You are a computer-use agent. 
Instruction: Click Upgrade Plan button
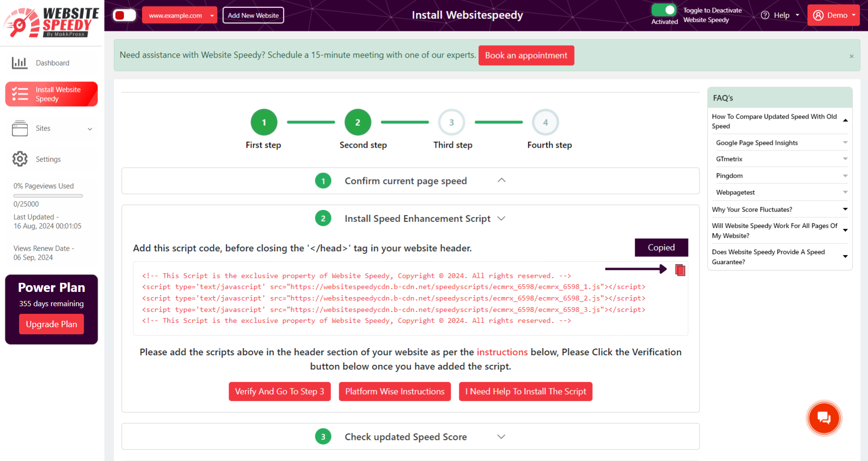coord(51,324)
